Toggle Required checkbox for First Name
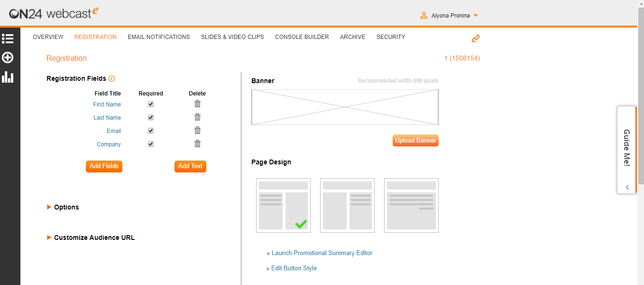 [x=151, y=104]
